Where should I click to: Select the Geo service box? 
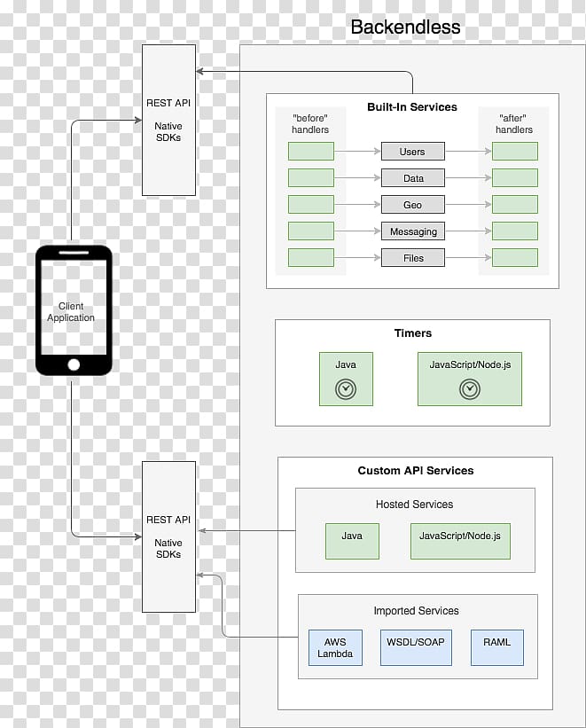(x=413, y=204)
